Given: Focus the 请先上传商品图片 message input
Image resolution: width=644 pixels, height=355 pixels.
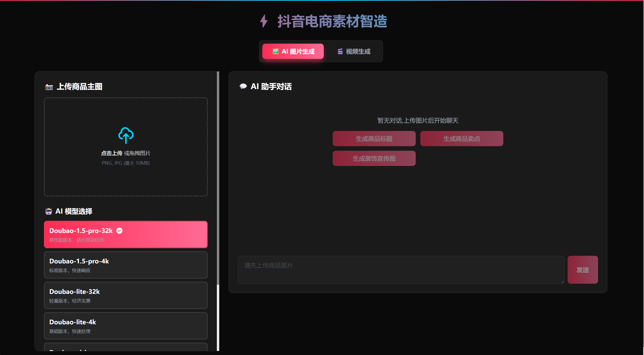Looking at the screenshot, I should (401, 269).
